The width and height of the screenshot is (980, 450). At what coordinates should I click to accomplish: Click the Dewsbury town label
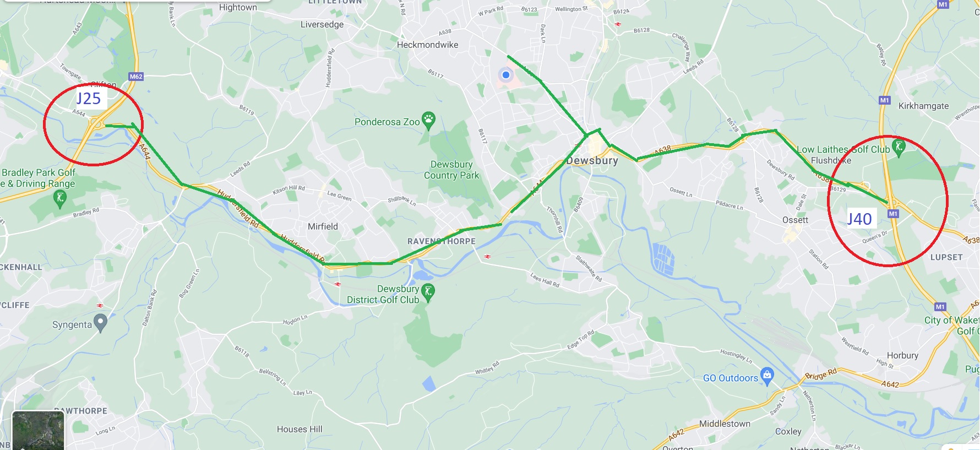pos(592,161)
